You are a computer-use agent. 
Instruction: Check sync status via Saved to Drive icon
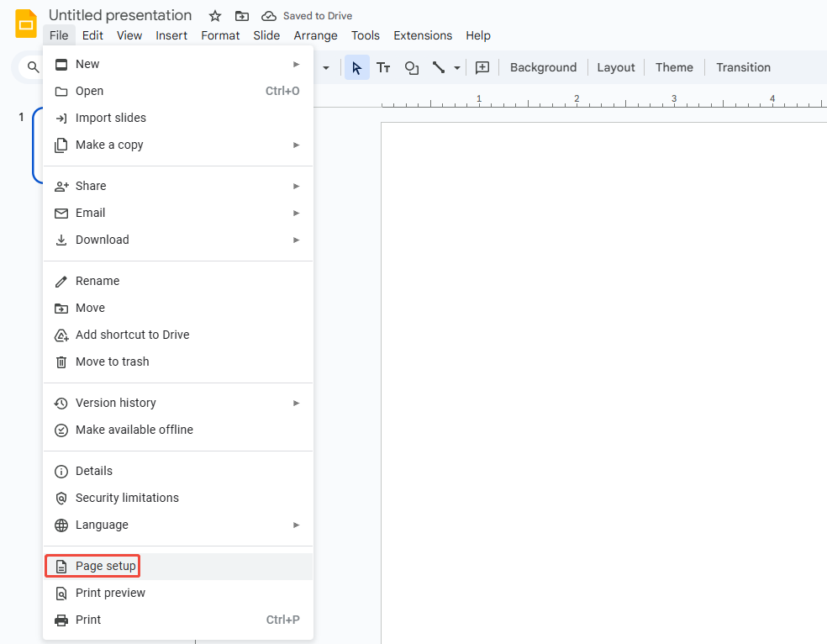pyautogui.click(x=269, y=15)
